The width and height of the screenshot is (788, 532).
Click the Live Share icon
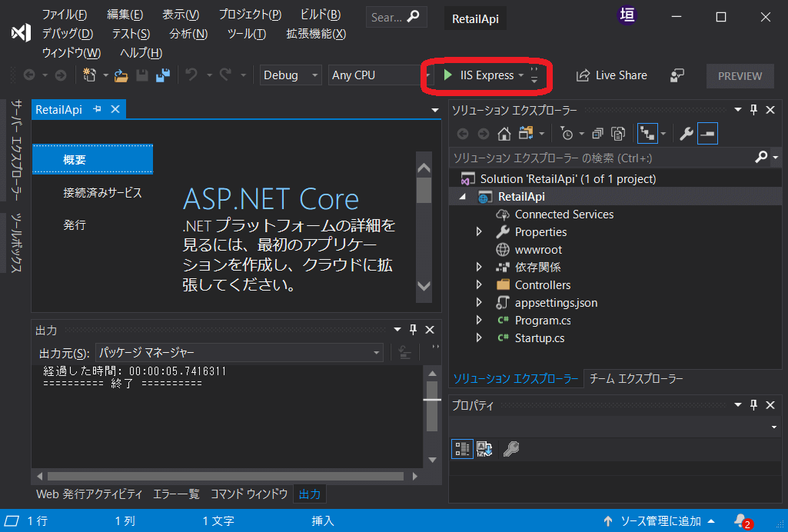pos(583,75)
